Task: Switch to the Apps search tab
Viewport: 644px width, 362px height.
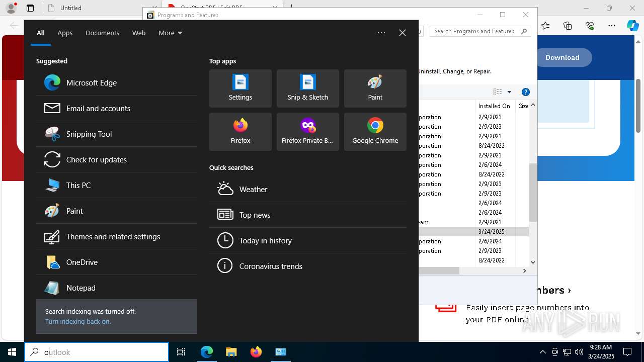Action: tap(65, 33)
